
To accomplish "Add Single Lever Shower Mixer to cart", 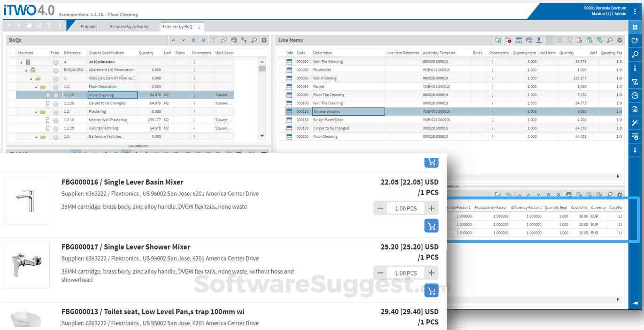I will pos(431,291).
